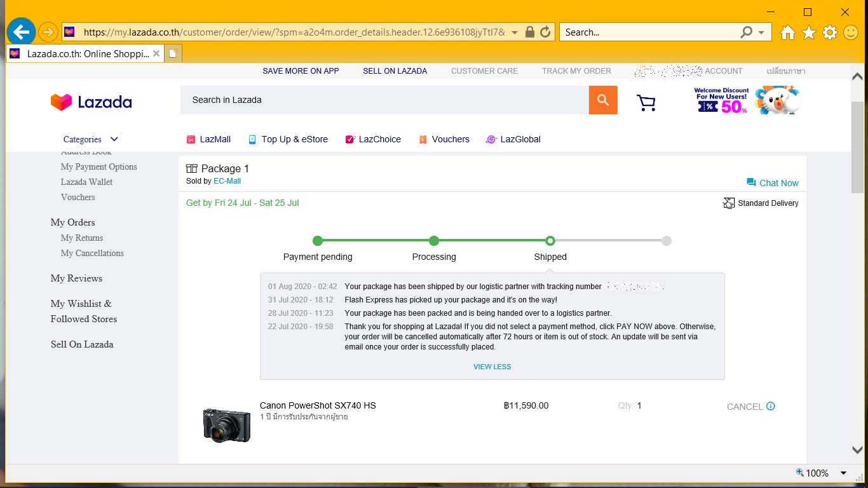Open the search provider dropdown arrow
This screenshot has height=488, width=868.
(x=761, y=32)
